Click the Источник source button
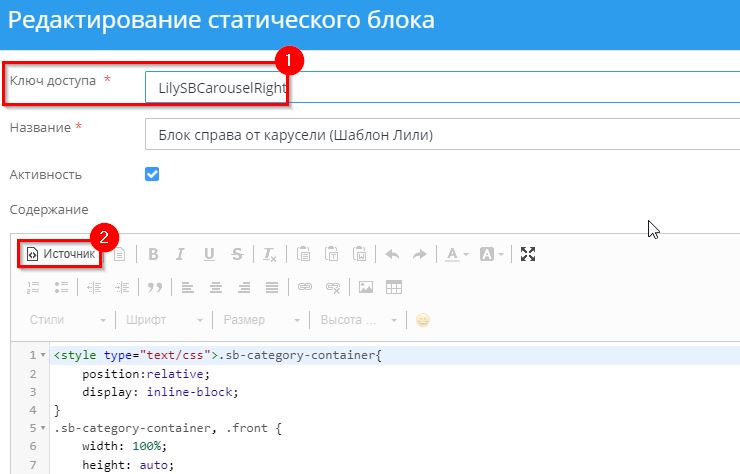This screenshot has width=740, height=474. click(61, 254)
